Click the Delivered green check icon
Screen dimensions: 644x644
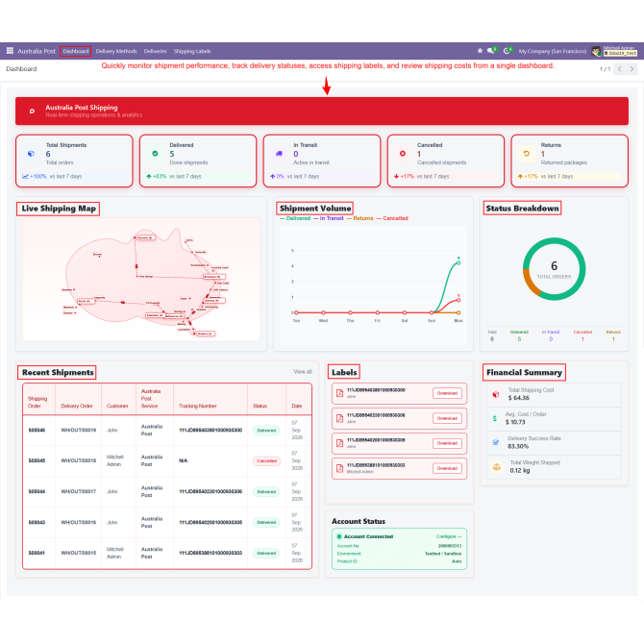tap(155, 154)
